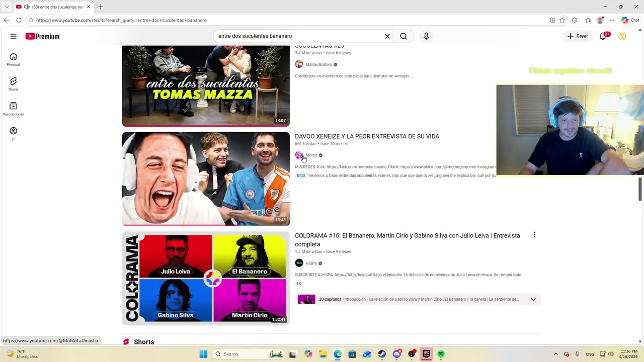The height and width of the screenshot is (362, 644).
Task: Click the taskbar Search box
Action: coord(249,354)
